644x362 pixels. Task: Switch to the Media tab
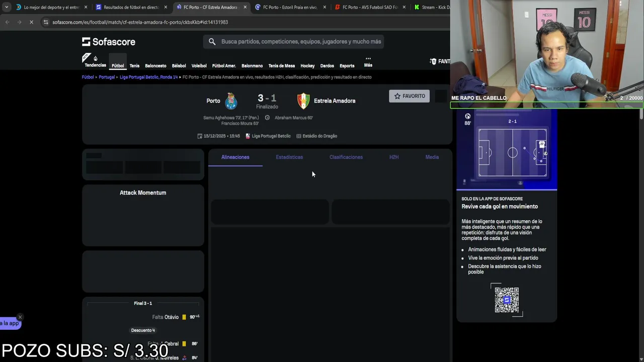click(x=432, y=157)
